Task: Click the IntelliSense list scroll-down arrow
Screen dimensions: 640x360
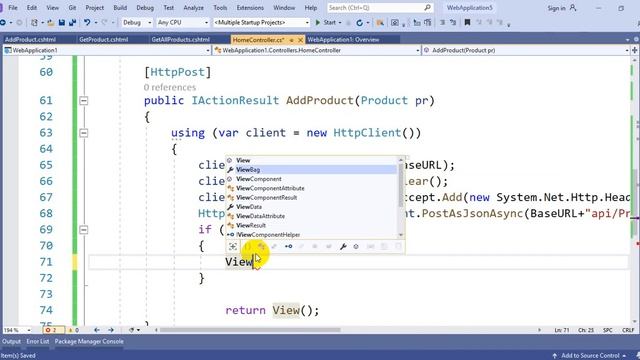Action: tap(401, 235)
